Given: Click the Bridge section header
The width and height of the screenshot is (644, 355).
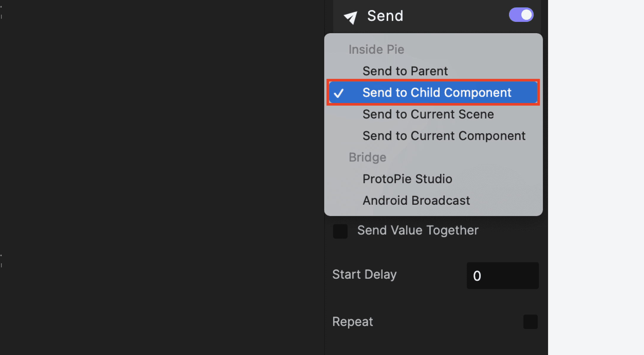Looking at the screenshot, I should (367, 157).
